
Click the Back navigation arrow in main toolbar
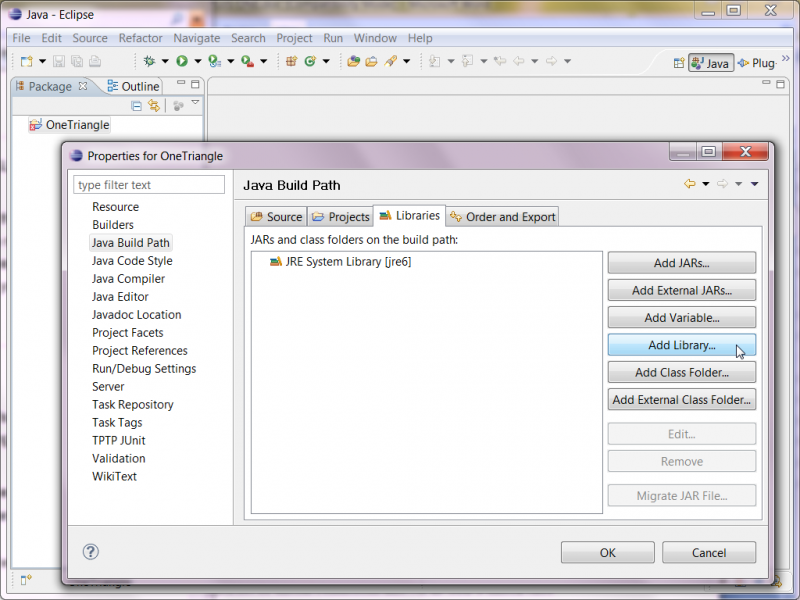tap(519, 61)
